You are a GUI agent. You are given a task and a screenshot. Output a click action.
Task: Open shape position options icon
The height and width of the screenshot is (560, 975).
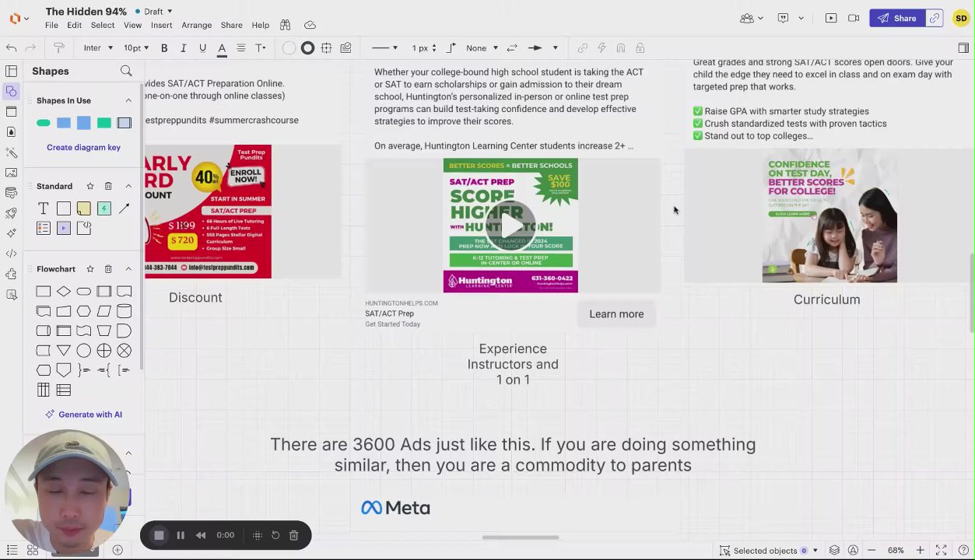pos(327,48)
